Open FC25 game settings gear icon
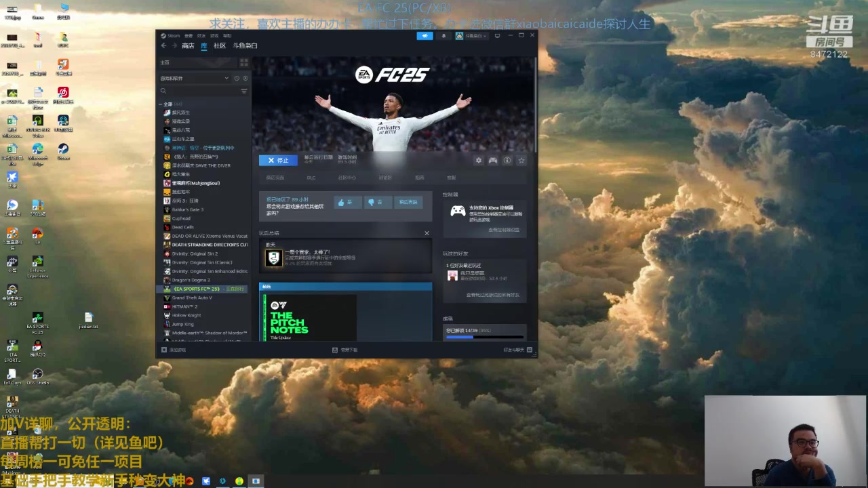 [479, 161]
